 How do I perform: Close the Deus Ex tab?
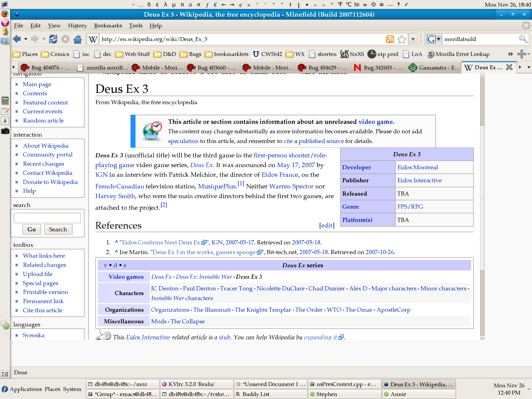click(x=509, y=67)
